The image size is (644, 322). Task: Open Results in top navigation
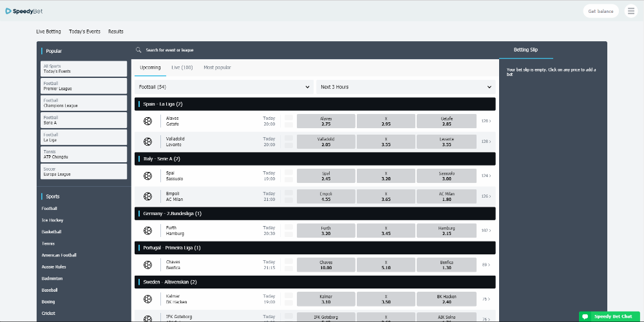[x=116, y=32]
